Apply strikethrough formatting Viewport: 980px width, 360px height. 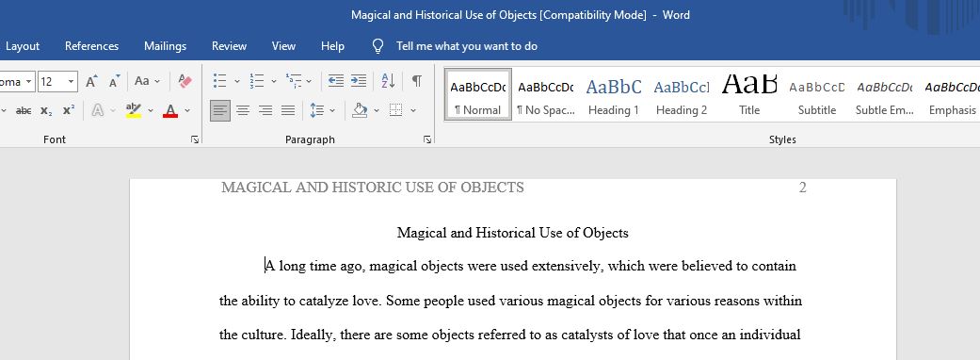[x=24, y=111]
